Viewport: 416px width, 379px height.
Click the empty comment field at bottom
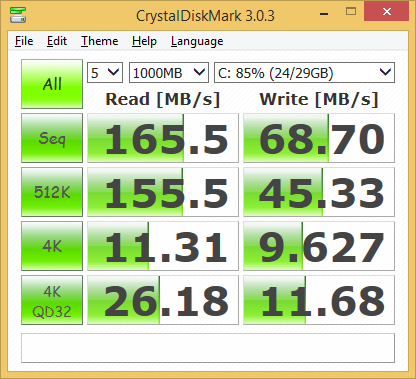click(208, 348)
